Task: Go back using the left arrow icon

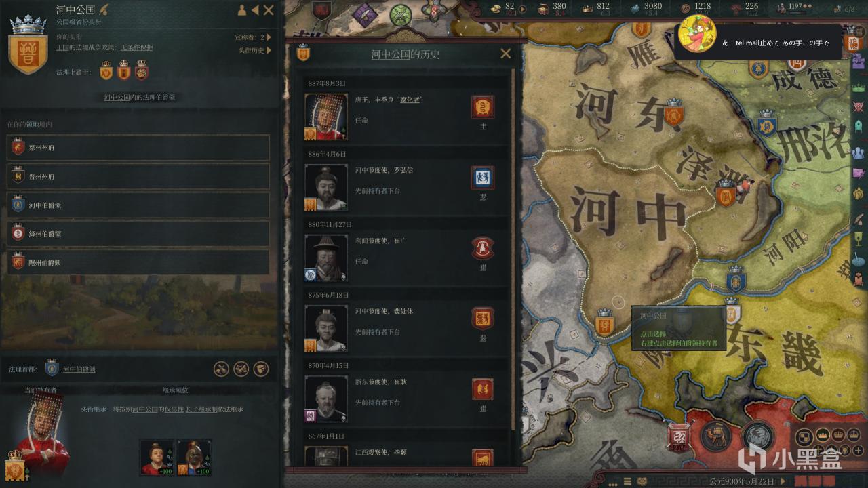Action: point(255,10)
